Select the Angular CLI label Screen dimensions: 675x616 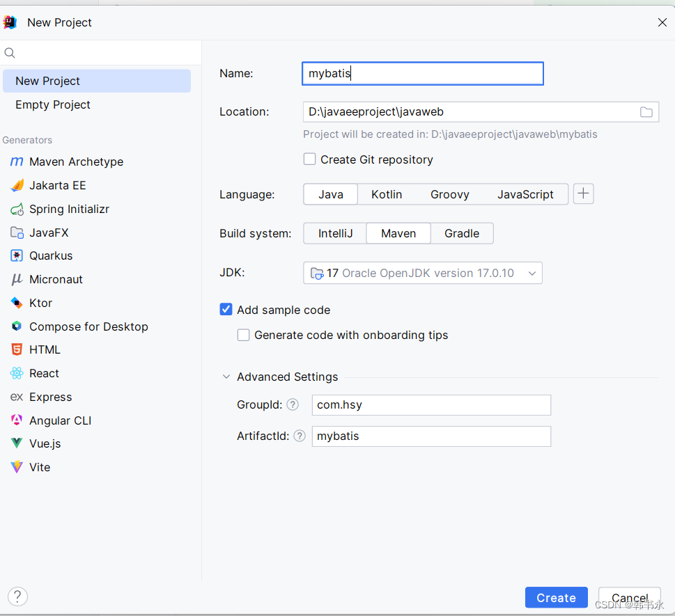(61, 420)
